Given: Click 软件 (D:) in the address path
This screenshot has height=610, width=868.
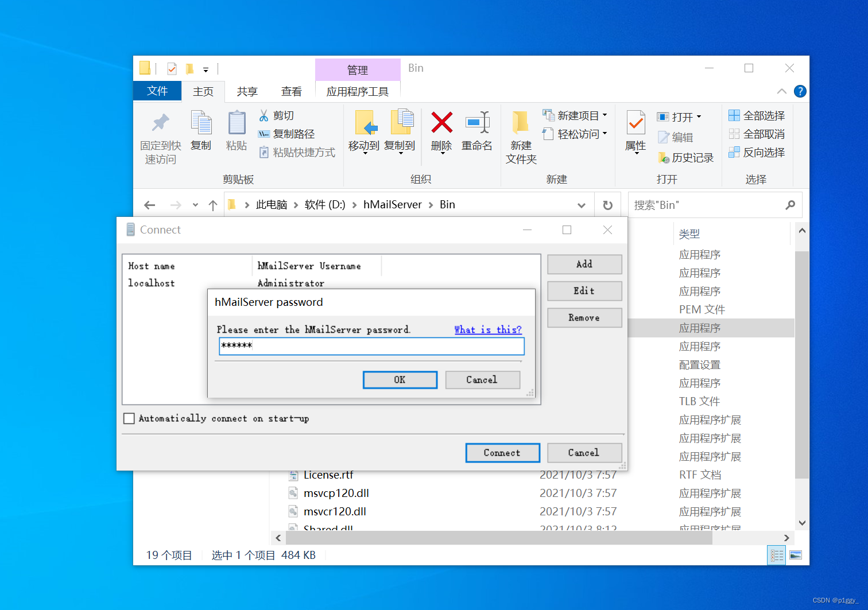Looking at the screenshot, I should pos(325,205).
